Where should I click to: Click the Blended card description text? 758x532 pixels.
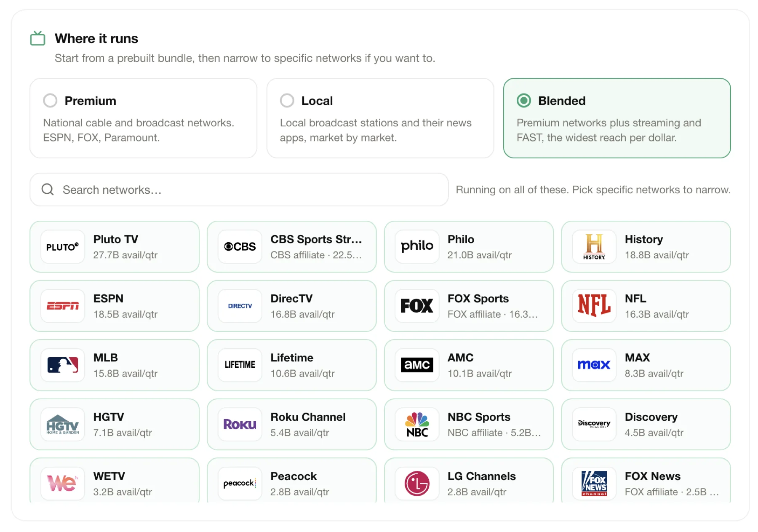(609, 130)
